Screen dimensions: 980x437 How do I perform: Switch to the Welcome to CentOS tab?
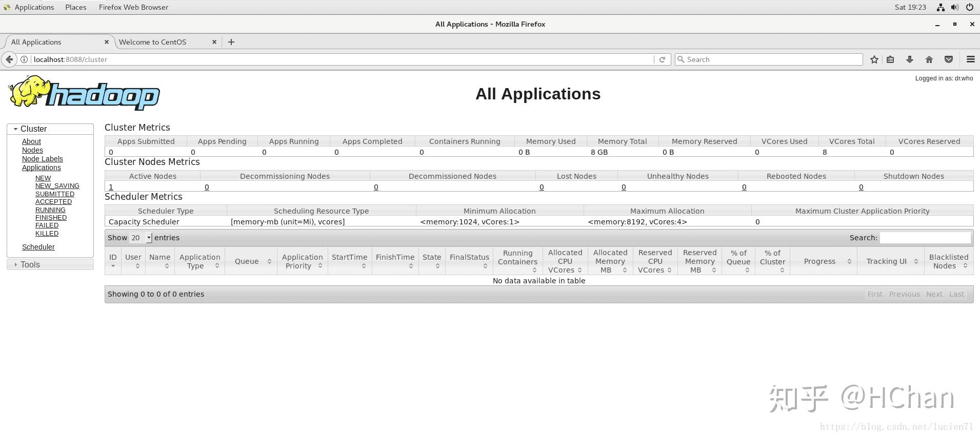167,42
